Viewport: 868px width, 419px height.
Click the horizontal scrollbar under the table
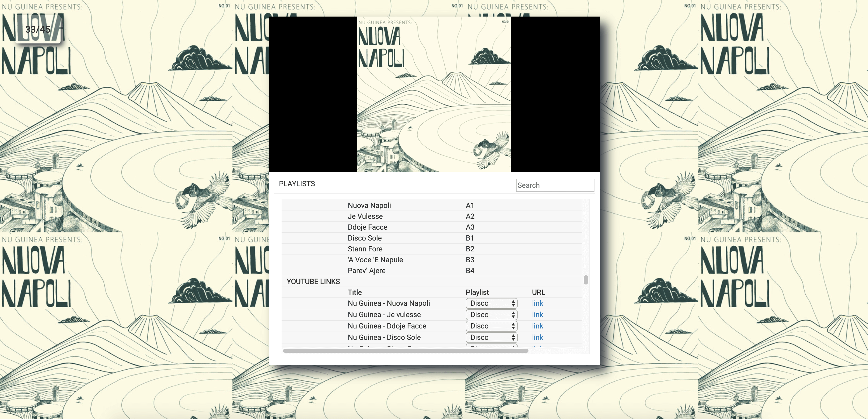pos(405,351)
